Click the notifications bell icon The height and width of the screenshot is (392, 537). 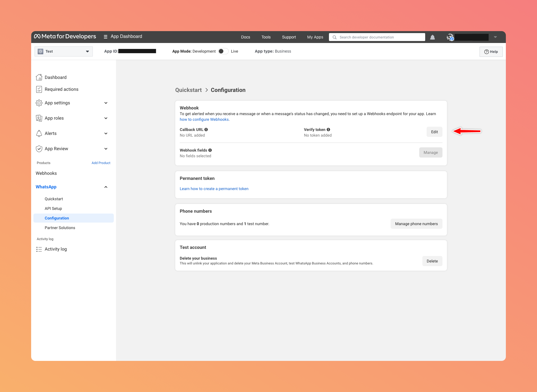click(x=432, y=37)
